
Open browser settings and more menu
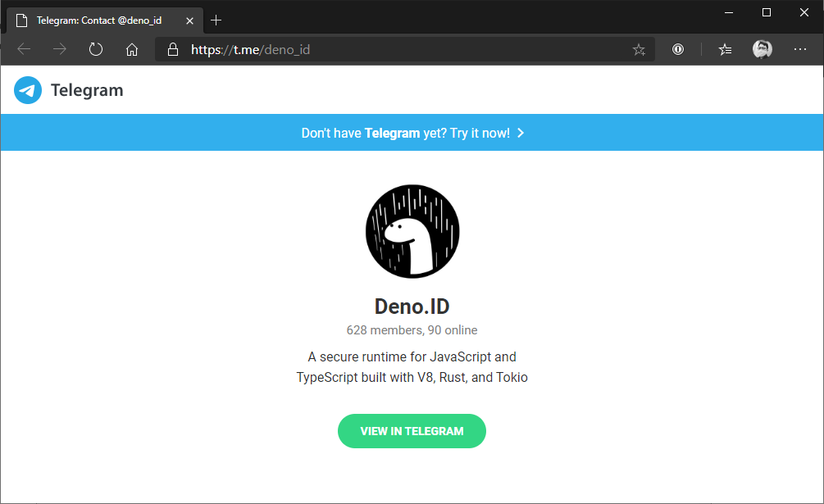[800, 49]
